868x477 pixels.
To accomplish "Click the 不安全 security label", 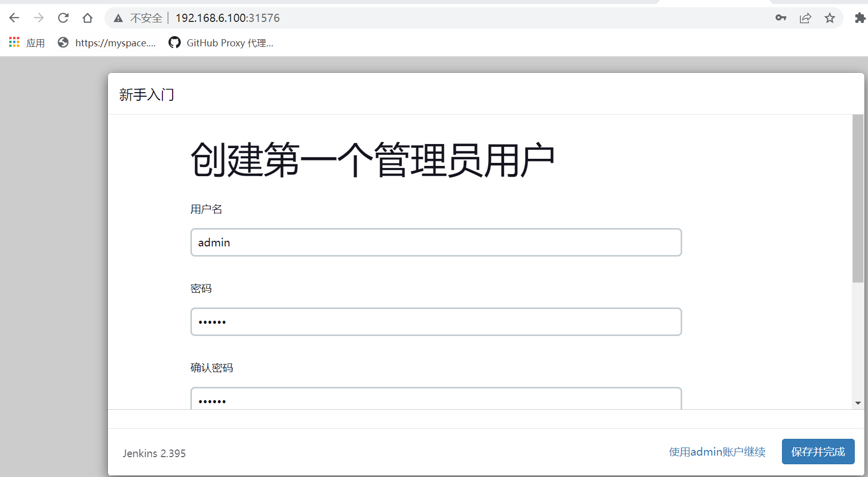I will click(x=146, y=18).
